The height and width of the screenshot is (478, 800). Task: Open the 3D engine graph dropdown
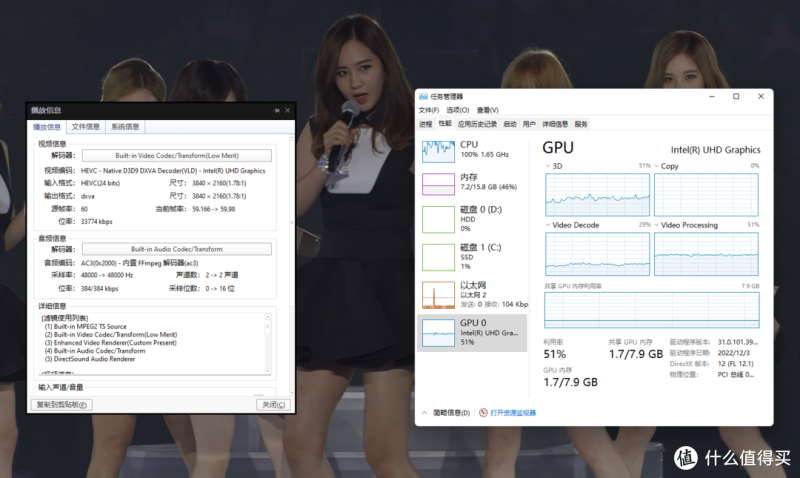click(549, 165)
